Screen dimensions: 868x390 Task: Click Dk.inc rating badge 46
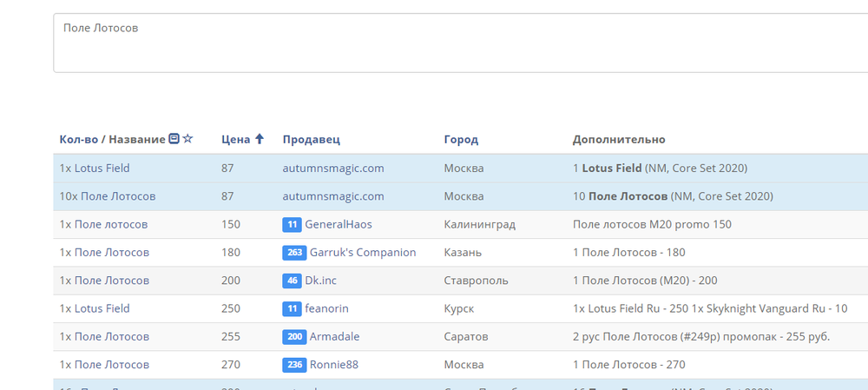point(292,281)
